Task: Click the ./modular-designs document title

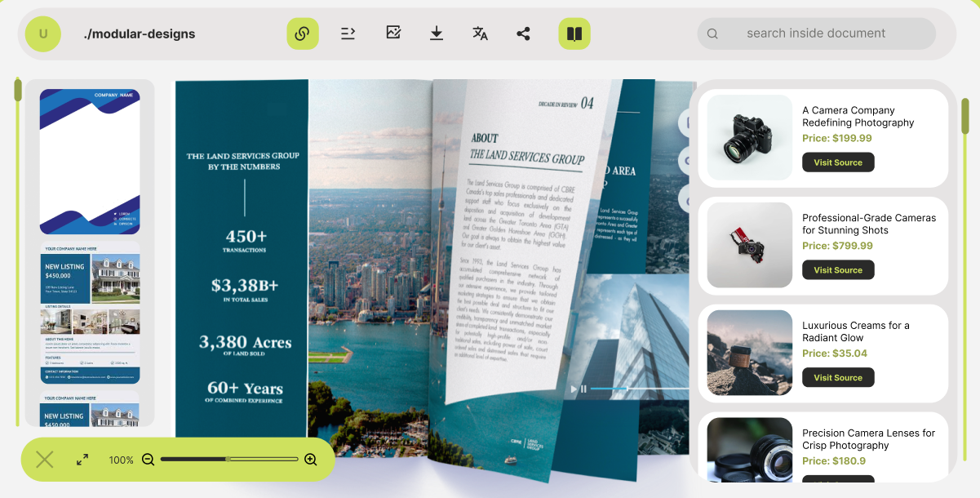Action: click(140, 34)
